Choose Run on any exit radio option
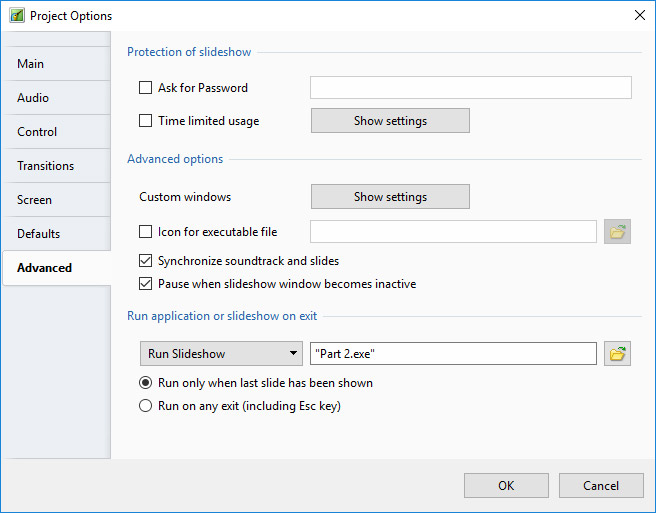Screen dimensions: 656x513 click(146, 406)
